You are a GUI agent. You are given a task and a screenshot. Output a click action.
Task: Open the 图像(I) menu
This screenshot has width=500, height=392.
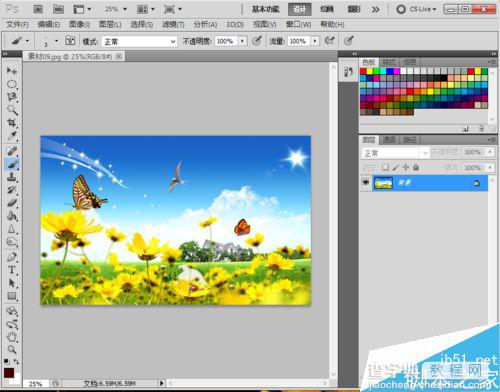point(79,24)
